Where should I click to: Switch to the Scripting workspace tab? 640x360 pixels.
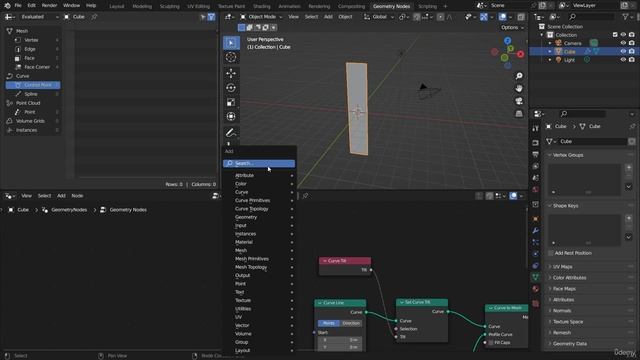click(x=427, y=6)
